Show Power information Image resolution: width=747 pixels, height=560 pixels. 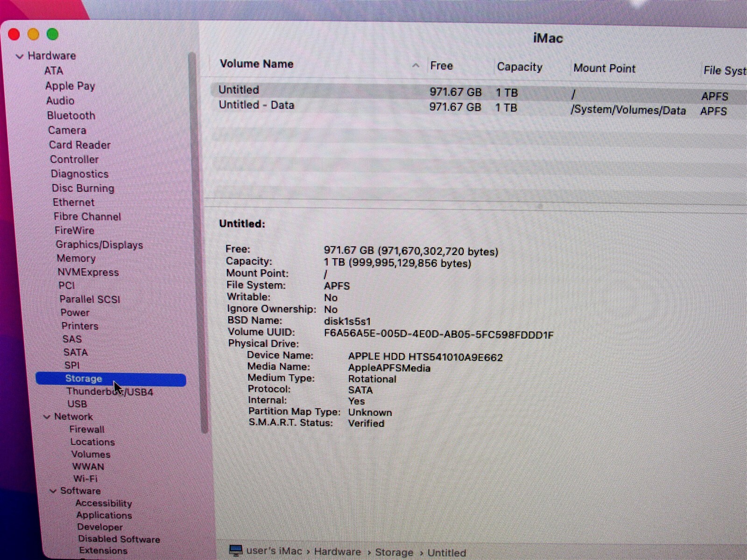click(75, 313)
